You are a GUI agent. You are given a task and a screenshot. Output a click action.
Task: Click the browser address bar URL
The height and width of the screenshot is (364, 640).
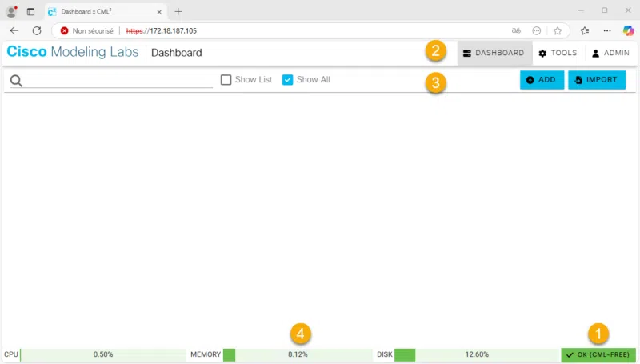pos(162,30)
